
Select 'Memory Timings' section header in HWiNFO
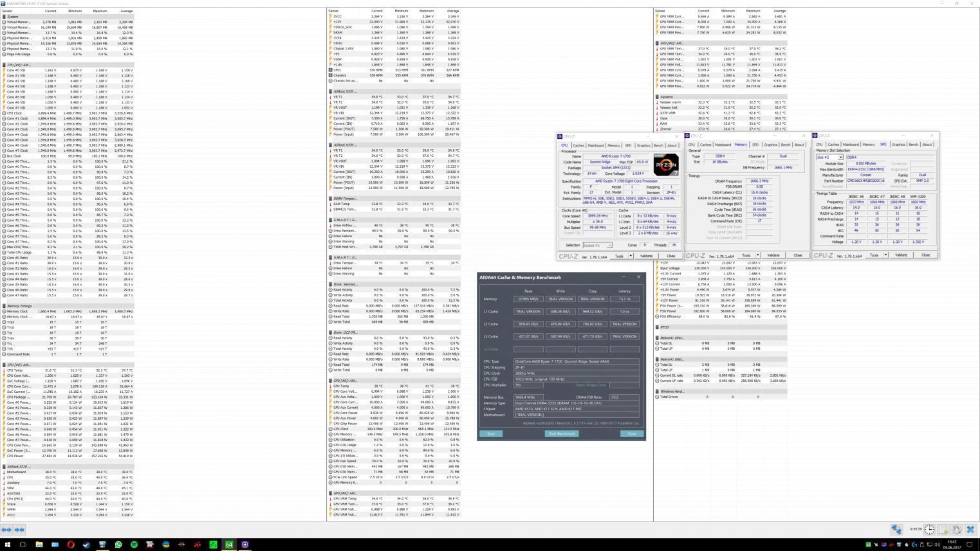pyautogui.click(x=68, y=306)
